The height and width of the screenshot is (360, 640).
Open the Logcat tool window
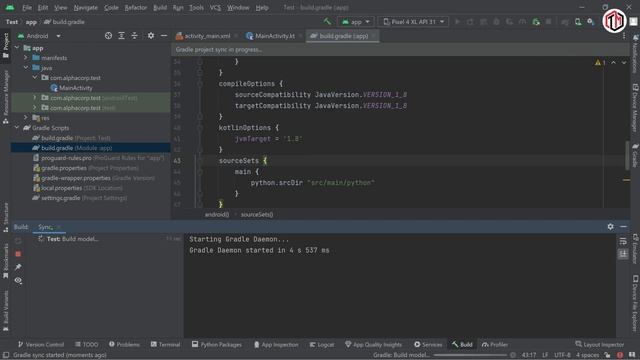[322, 344]
